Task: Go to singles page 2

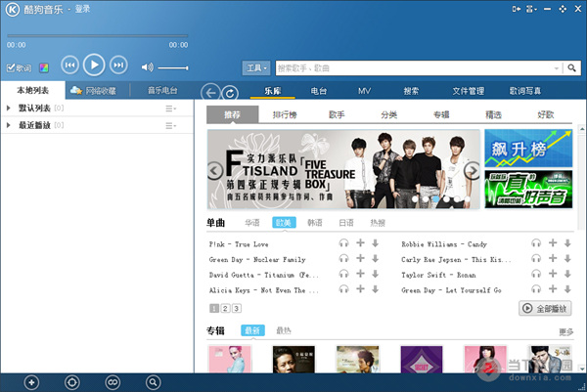Action: point(225,308)
